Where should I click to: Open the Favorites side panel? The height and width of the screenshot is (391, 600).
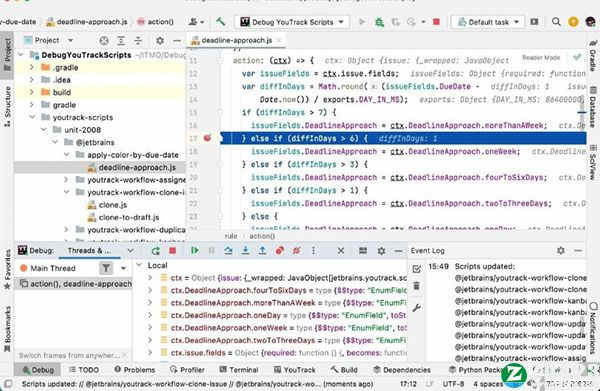coord(7,270)
